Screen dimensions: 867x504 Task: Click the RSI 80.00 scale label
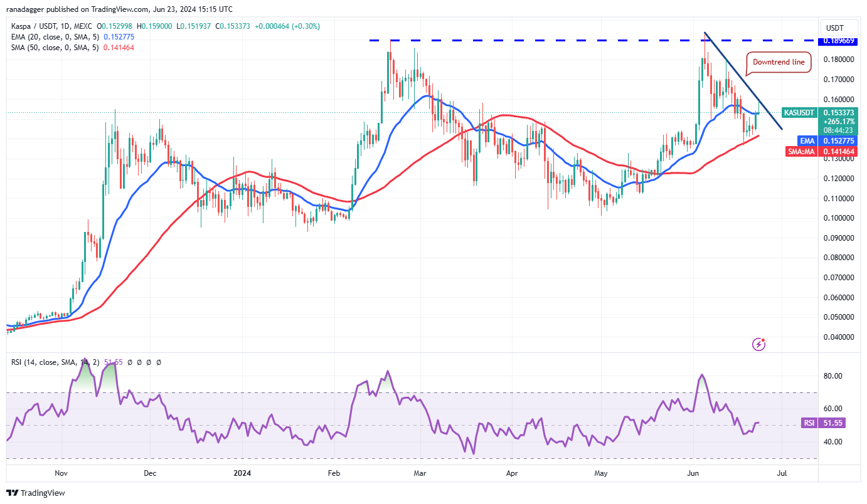click(832, 376)
